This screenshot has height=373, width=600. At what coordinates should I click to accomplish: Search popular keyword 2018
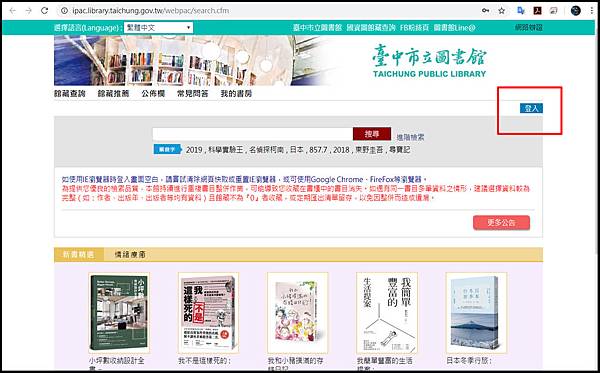(x=341, y=150)
